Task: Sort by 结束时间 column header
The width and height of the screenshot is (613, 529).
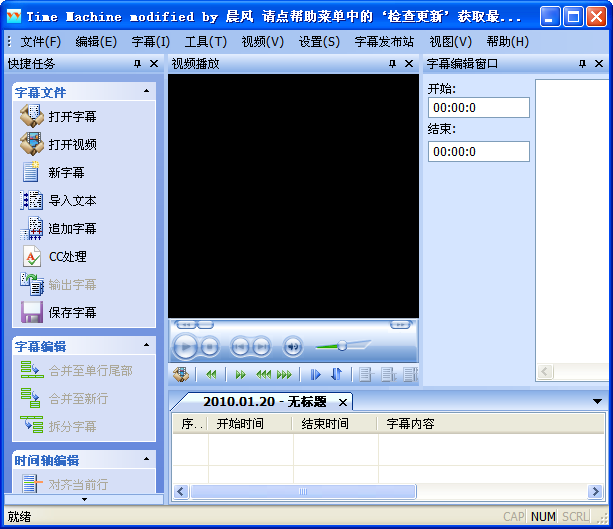Action: (335, 423)
